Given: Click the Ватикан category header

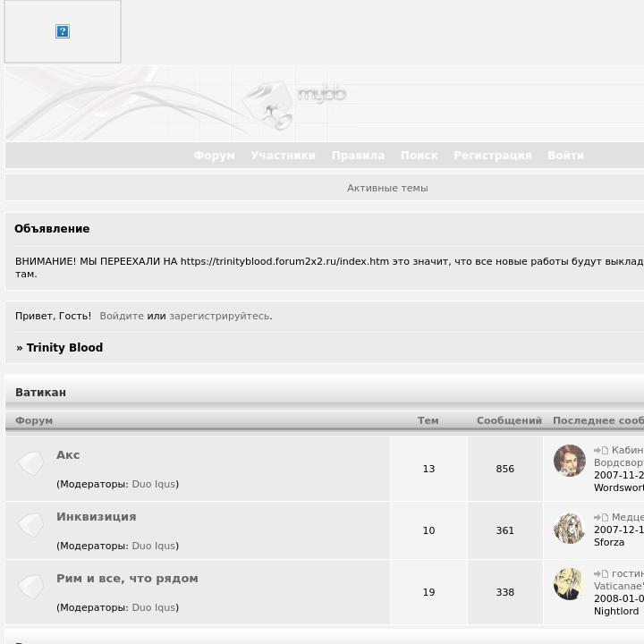Looking at the screenshot, I should [40, 393].
